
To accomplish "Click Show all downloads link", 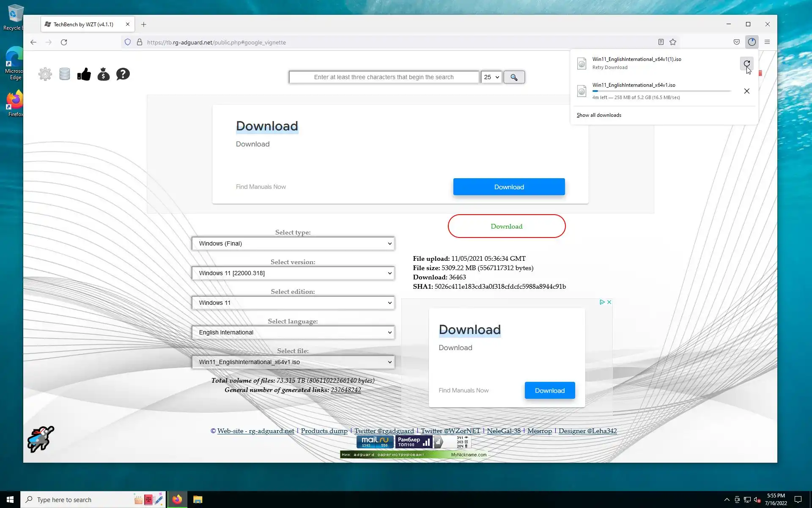I will click(x=599, y=115).
